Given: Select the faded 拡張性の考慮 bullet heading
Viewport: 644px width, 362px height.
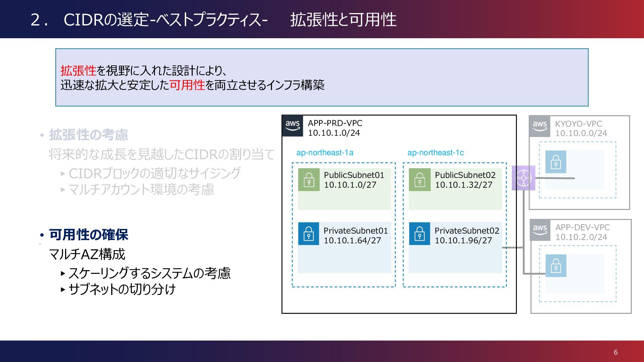Looking at the screenshot, I should (x=89, y=135).
